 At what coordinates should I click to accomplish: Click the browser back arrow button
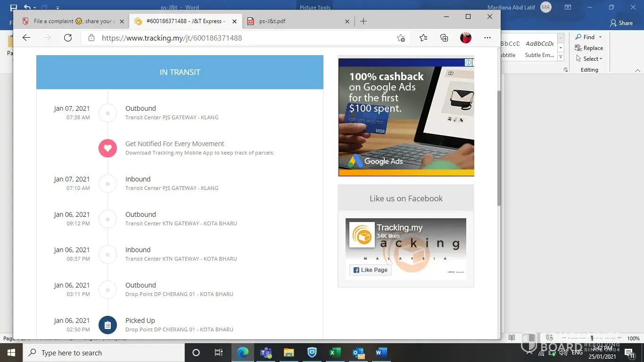[26, 38]
